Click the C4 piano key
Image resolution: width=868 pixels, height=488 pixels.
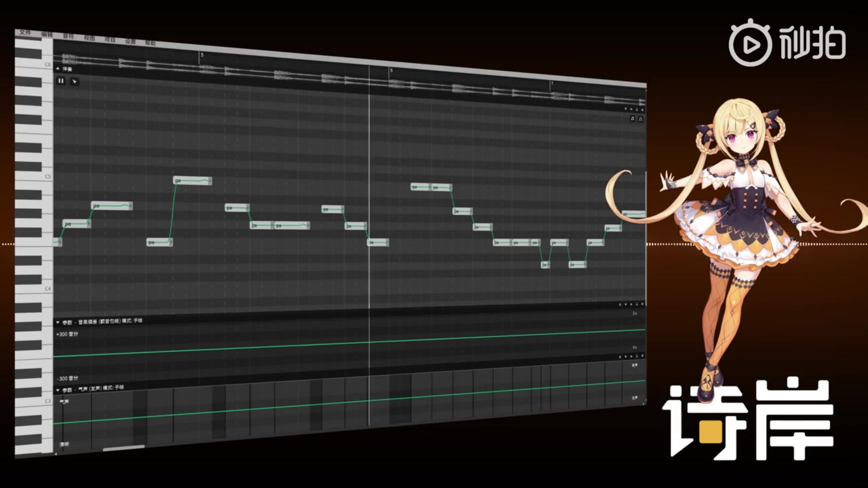34,289
